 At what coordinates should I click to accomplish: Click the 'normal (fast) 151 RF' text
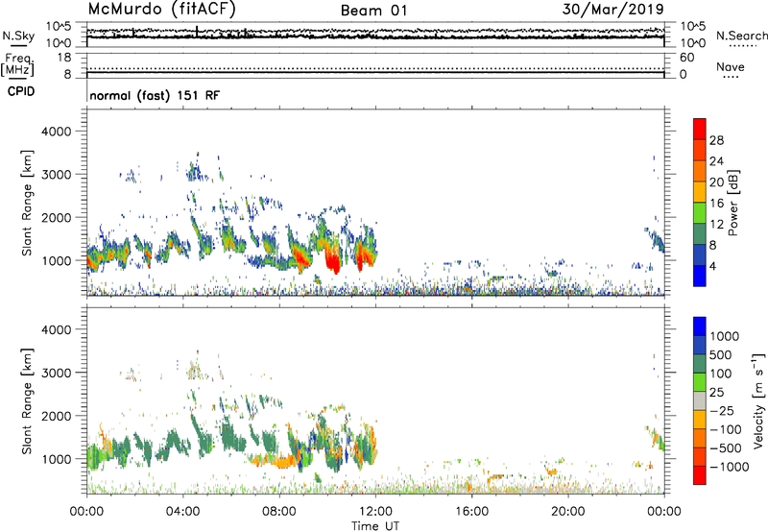pos(155,95)
